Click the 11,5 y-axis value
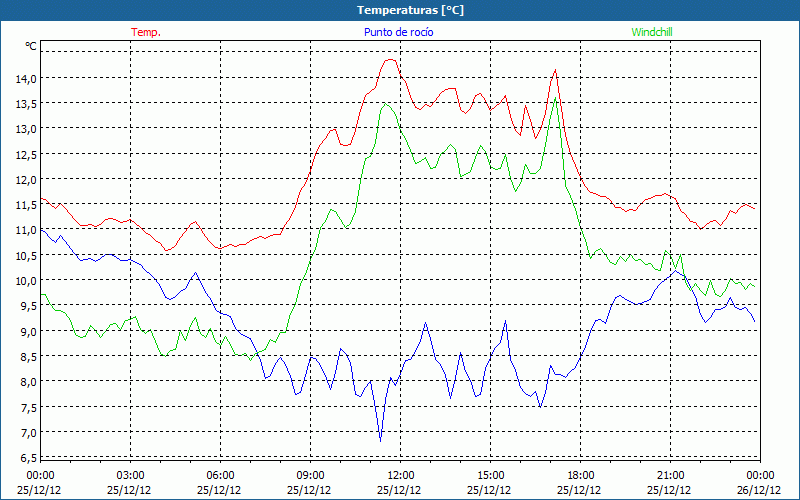Image resolution: width=800 pixels, height=500 pixels. (26, 205)
